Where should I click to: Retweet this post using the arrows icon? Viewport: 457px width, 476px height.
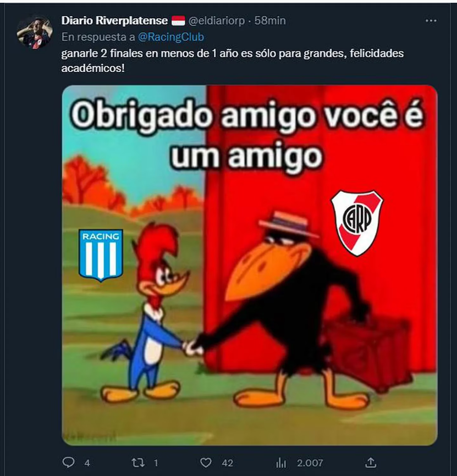click(x=137, y=463)
